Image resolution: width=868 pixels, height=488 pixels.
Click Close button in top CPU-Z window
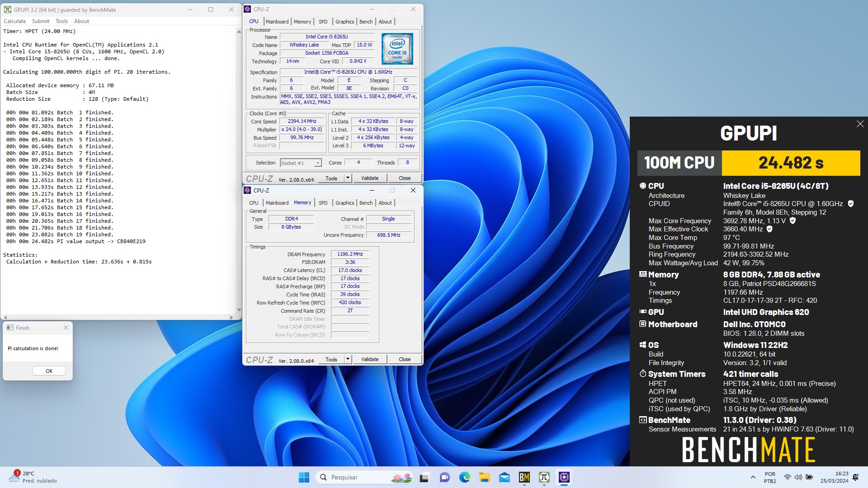[405, 178]
